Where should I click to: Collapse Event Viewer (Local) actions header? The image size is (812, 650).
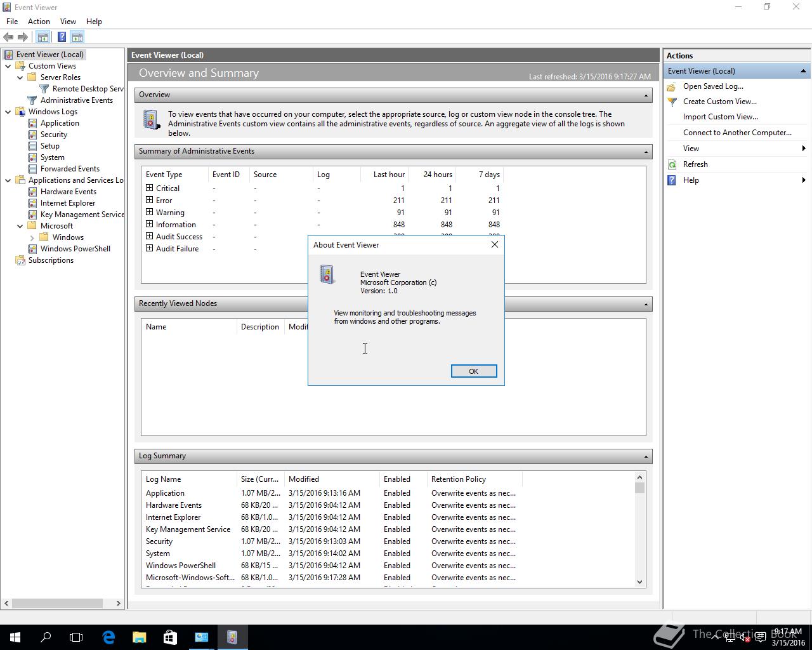[803, 71]
